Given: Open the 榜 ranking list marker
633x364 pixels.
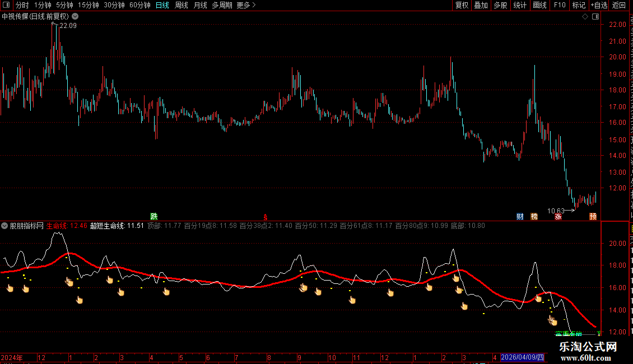Looking at the screenshot, I should click(x=534, y=217).
